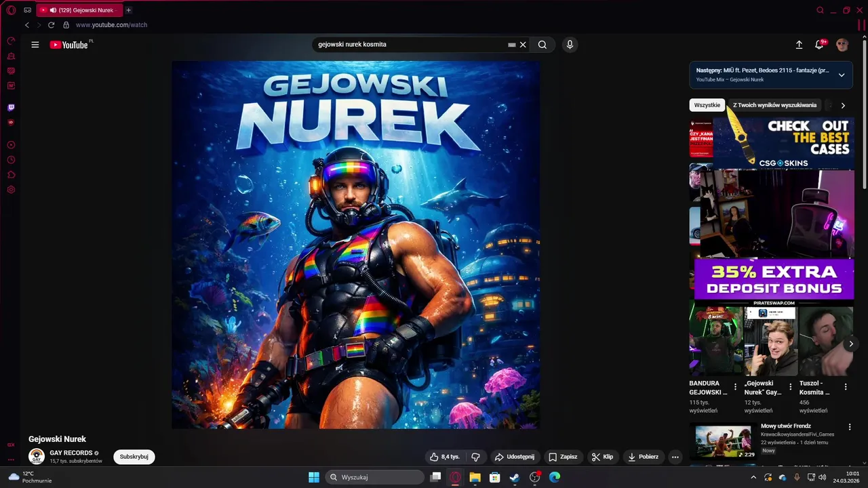The height and width of the screenshot is (488, 868).
Task: Download the video with Pobierz
Action: click(x=643, y=457)
